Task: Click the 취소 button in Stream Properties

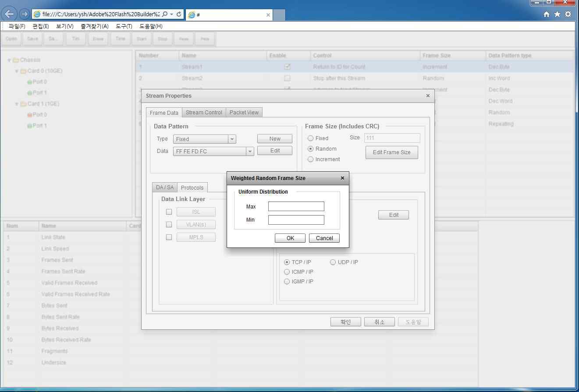Action: tap(380, 322)
